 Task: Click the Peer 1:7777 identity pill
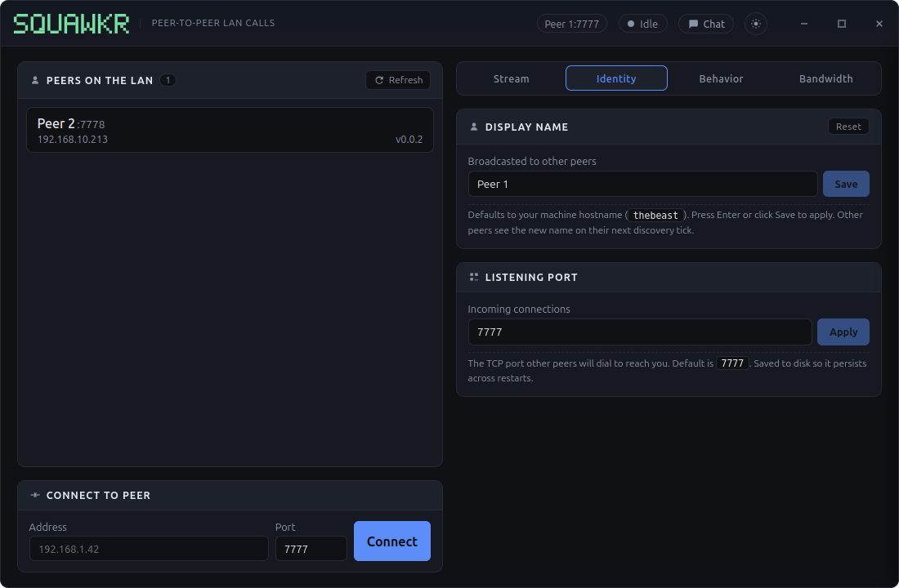click(571, 24)
